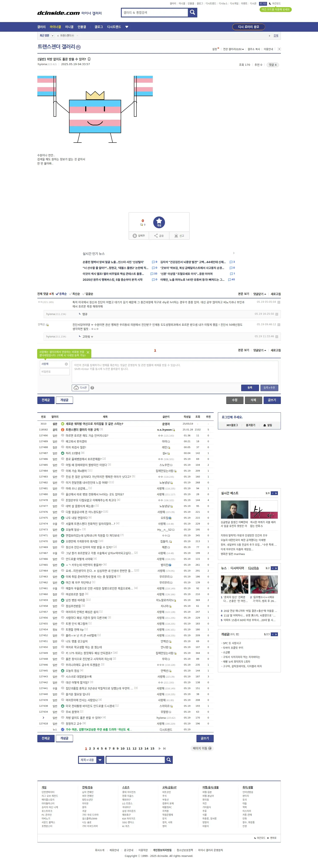Click 개념글 button below comment form

click(x=64, y=400)
